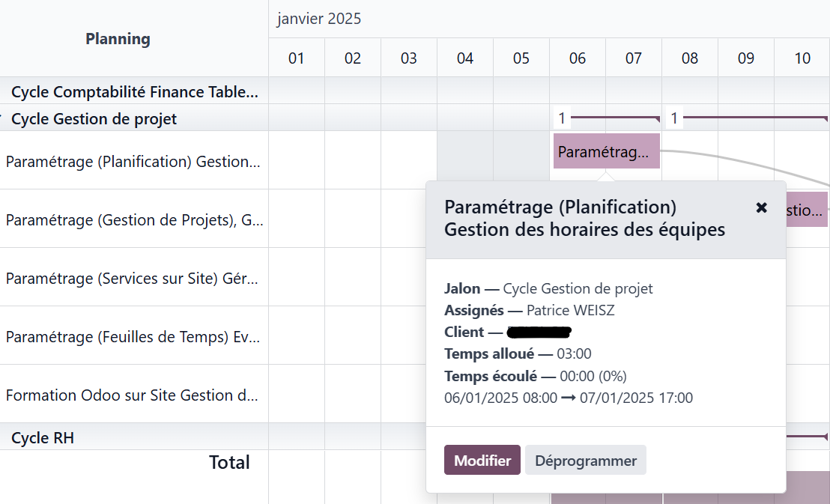The image size is (830, 504).
Task: Select the day 01 column header
Action: [x=297, y=58]
